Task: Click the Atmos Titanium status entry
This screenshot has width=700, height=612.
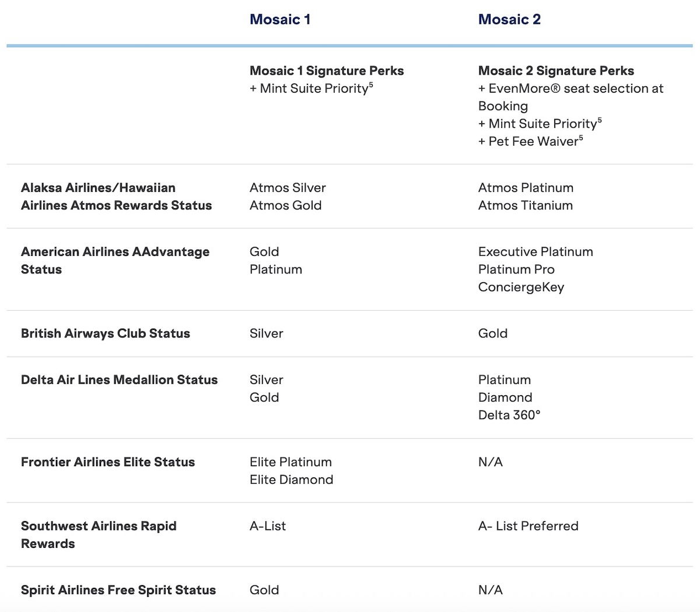Action: 526,205
